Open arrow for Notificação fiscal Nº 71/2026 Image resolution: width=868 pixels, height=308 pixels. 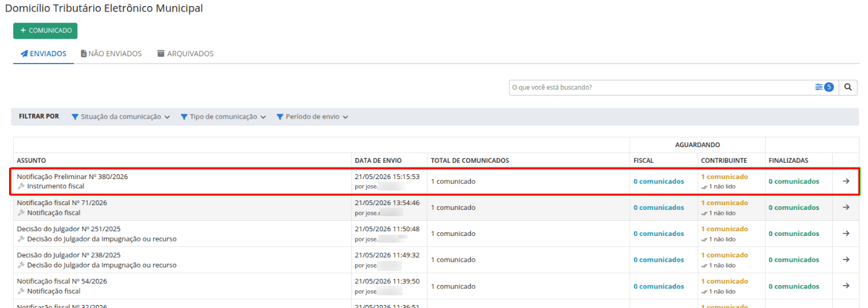pos(846,208)
